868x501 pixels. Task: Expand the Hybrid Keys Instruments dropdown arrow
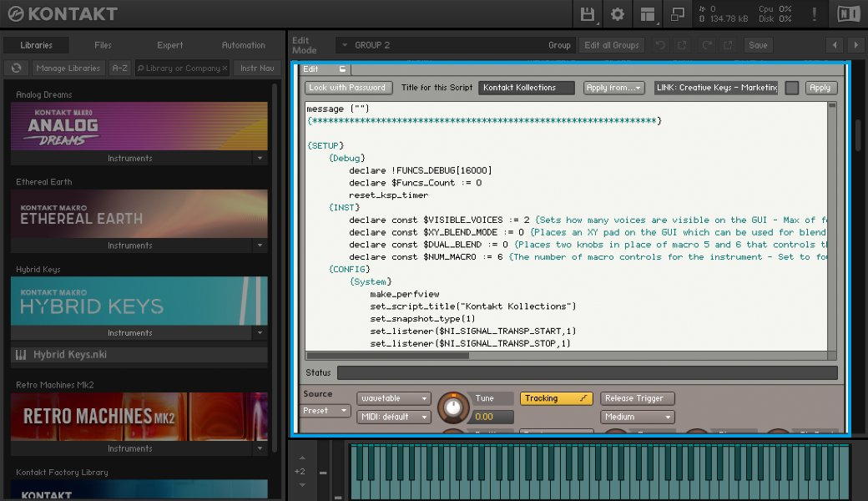point(260,332)
